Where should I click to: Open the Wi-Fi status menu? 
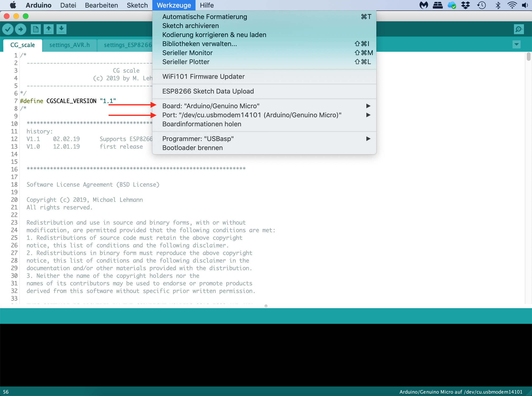point(512,5)
